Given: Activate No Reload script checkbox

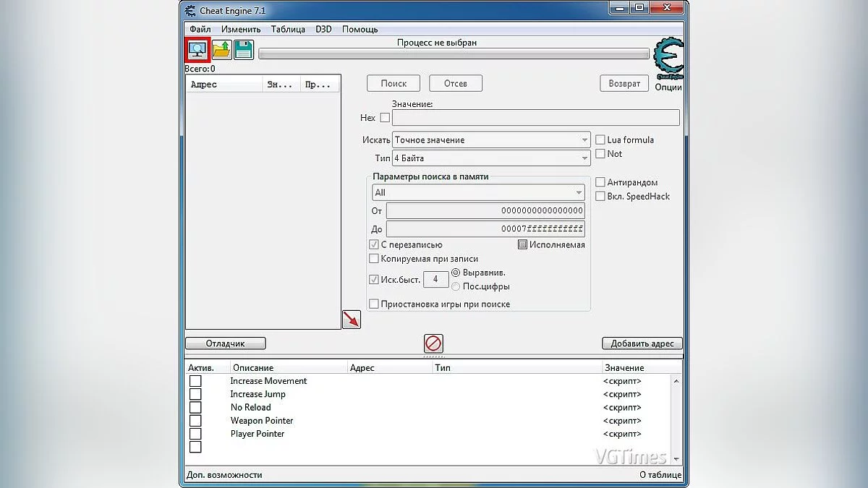Looking at the screenshot, I should point(195,407).
